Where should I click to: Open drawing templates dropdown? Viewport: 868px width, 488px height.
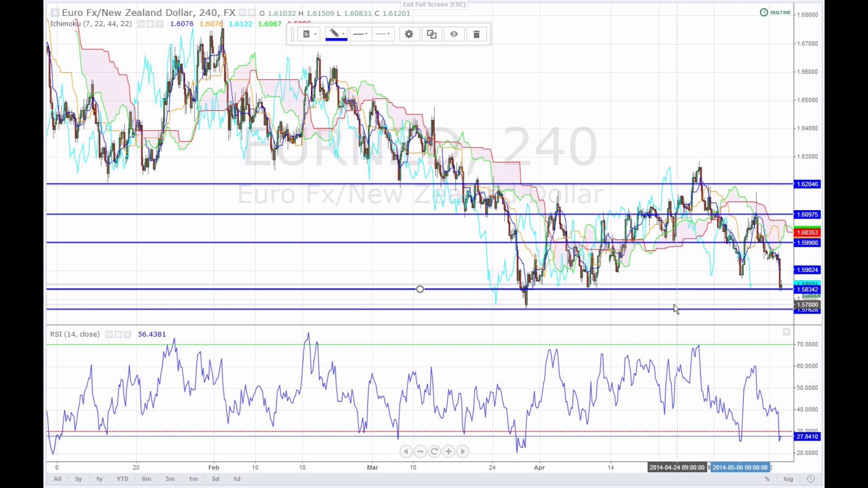tap(309, 34)
